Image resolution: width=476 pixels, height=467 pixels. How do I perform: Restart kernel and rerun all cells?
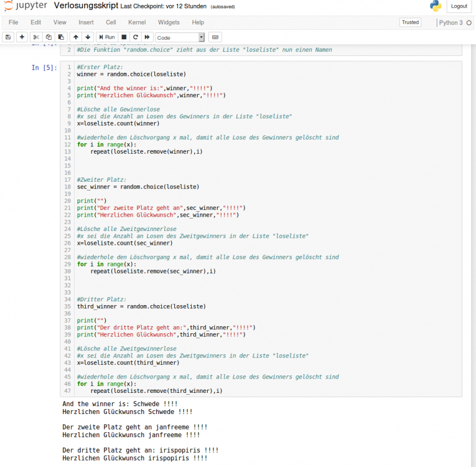(147, 37)
